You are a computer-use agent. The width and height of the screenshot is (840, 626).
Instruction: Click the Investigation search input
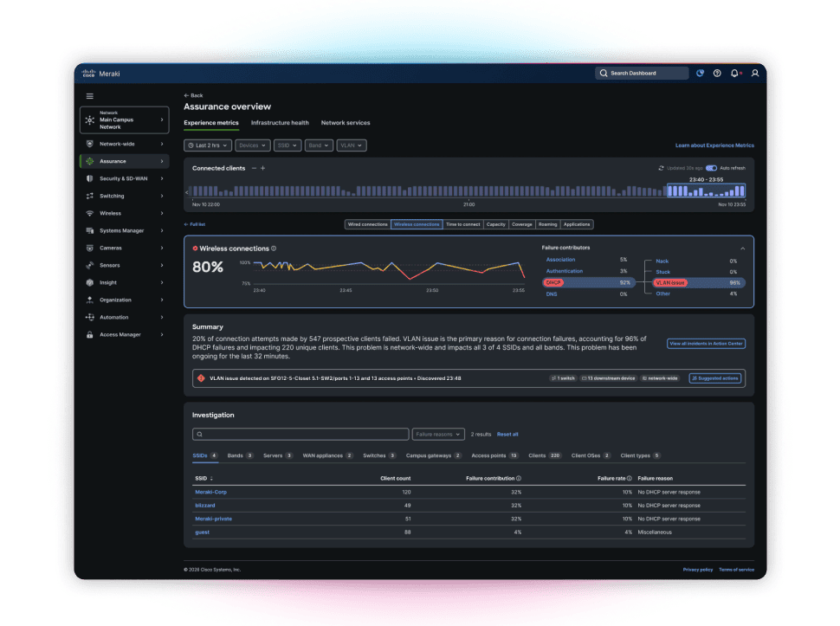300,435
